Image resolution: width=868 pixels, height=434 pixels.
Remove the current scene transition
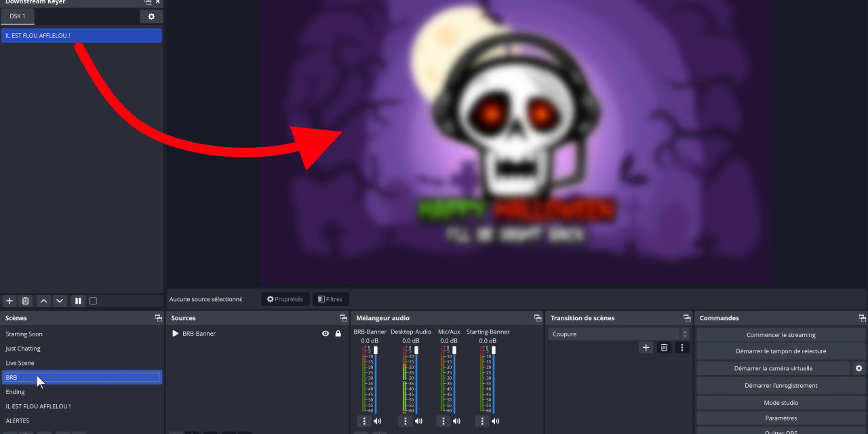[x=664, y=347]
